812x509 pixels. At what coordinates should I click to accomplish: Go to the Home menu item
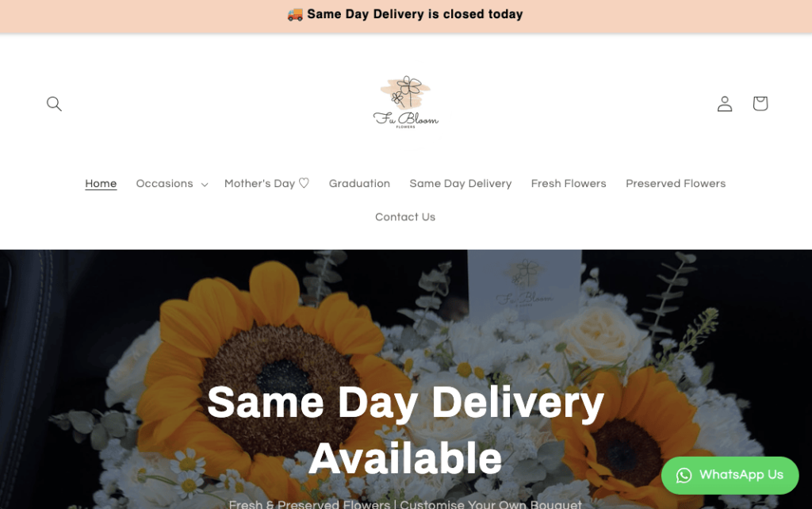(101, 183)
